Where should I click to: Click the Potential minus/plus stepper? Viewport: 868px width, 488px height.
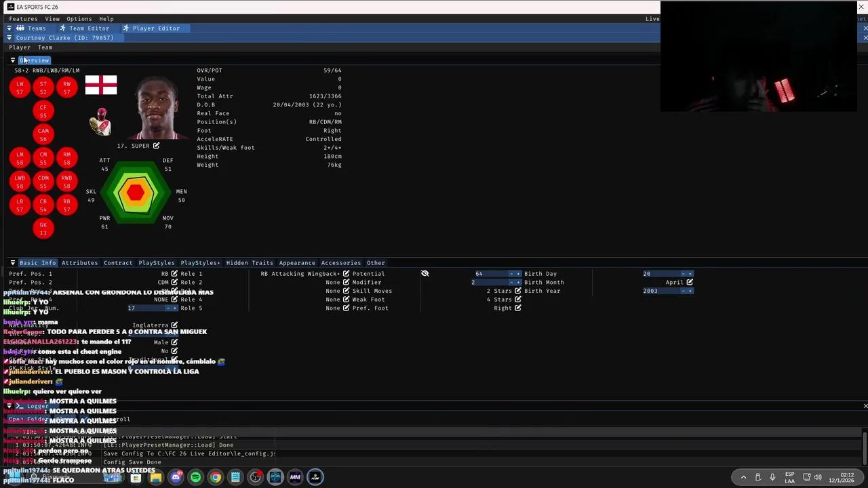tap(515, 274)
